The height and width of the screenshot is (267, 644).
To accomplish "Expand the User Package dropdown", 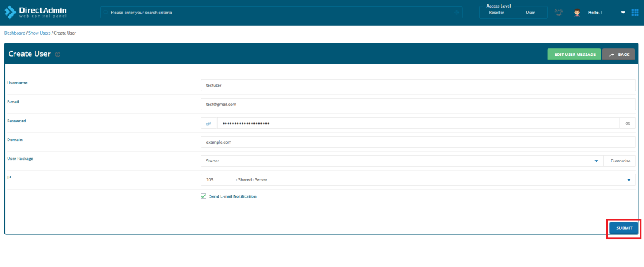I will click(x=596, y=161).
